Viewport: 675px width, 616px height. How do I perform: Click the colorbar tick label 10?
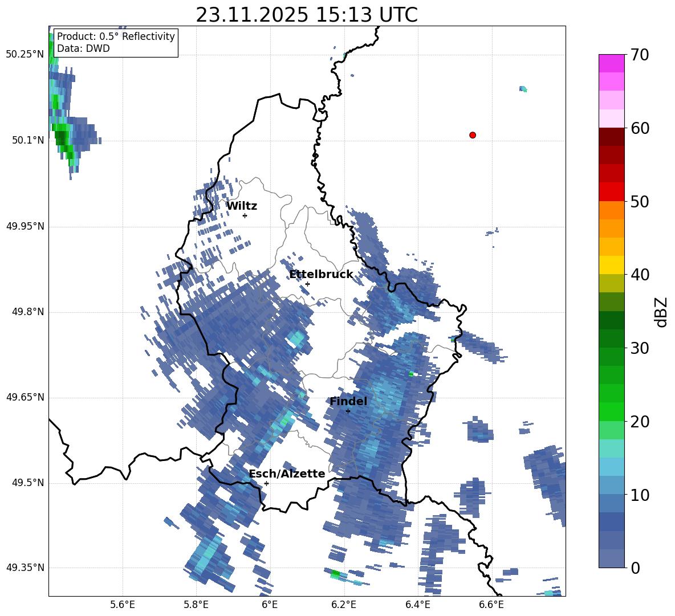[639, 495]
